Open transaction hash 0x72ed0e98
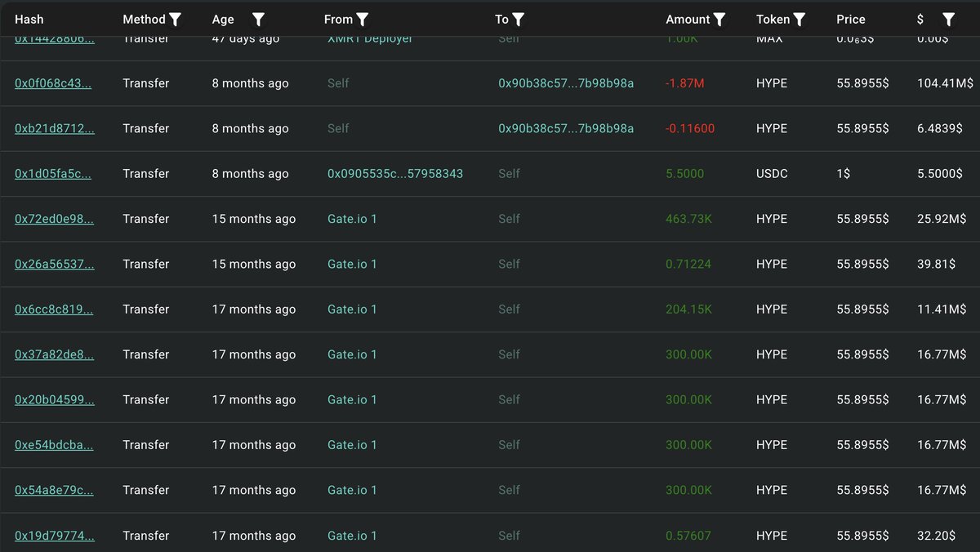This screenshot has width=980, height=552. (x=54, y=219)
